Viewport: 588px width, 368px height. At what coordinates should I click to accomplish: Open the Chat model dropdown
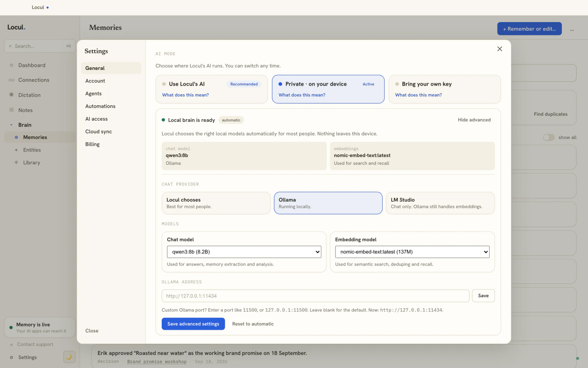point(244,252)
